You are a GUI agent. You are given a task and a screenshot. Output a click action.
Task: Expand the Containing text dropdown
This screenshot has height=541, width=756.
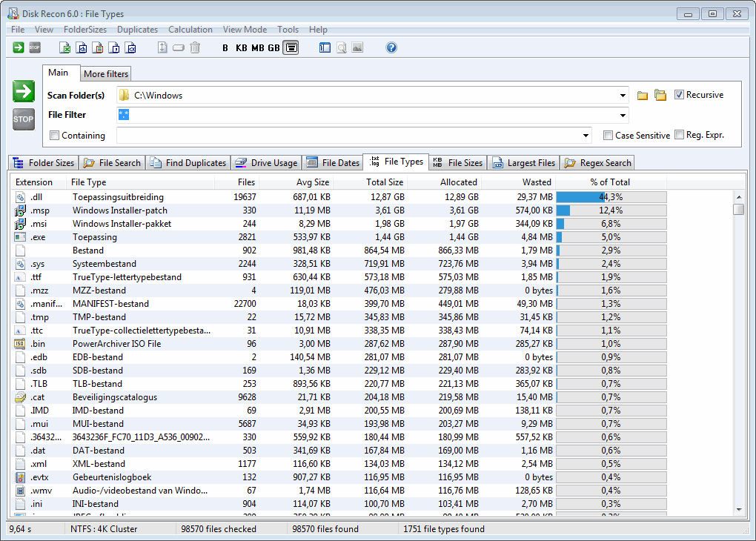click(586, 136)
